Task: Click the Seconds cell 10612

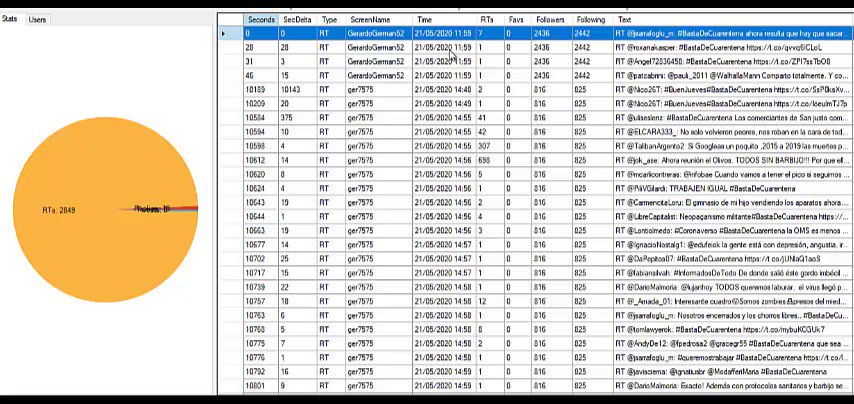Action: point(261,161)
